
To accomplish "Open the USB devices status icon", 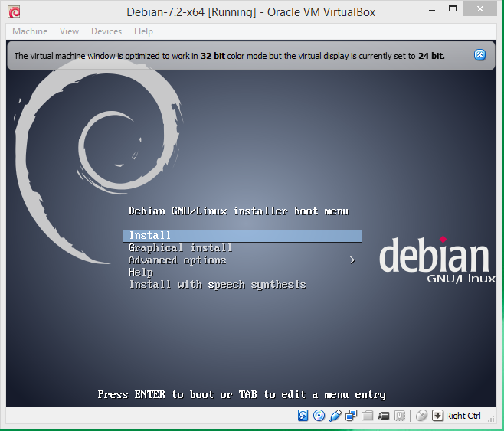I will [335, 416].
